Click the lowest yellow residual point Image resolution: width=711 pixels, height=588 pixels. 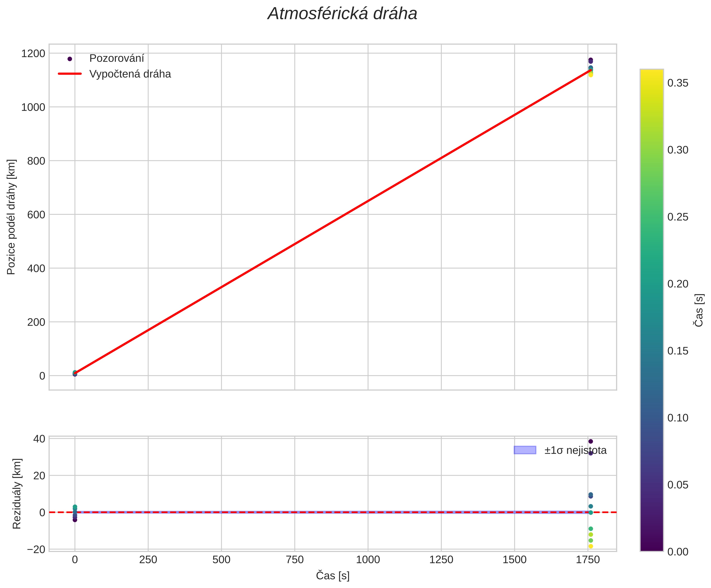click(590, 546)
